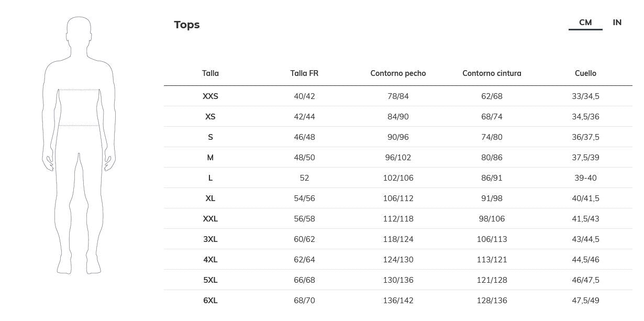Click the XL size row label
The width and height of the screenshot is (644, 321).
(210, 198)
